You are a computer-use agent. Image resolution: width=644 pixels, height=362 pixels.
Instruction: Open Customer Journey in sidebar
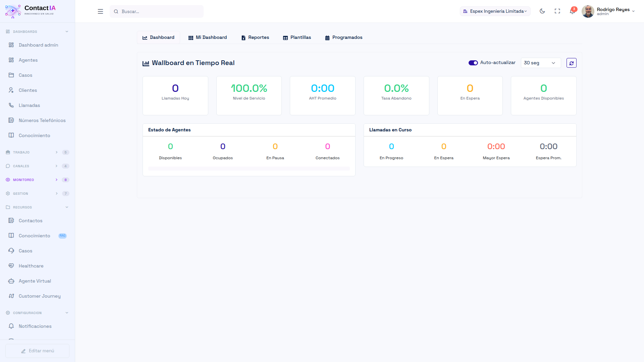click(40, 296)
